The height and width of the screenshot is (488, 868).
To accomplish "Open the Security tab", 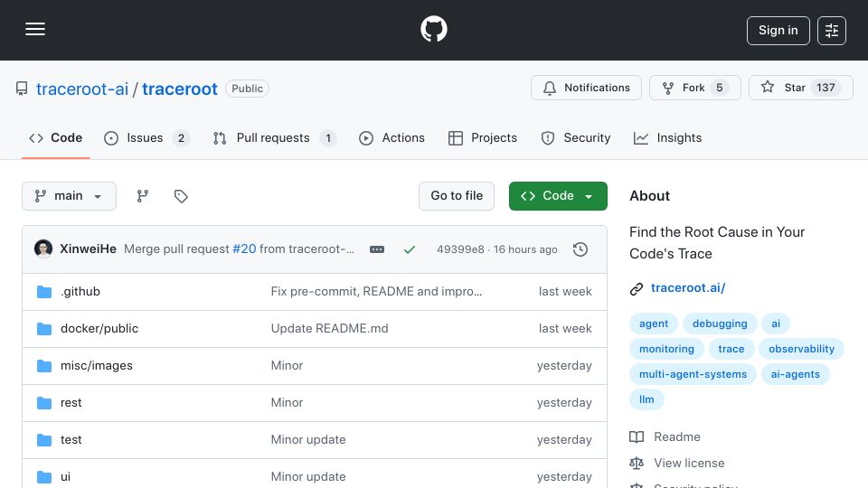I will [576, 137].
